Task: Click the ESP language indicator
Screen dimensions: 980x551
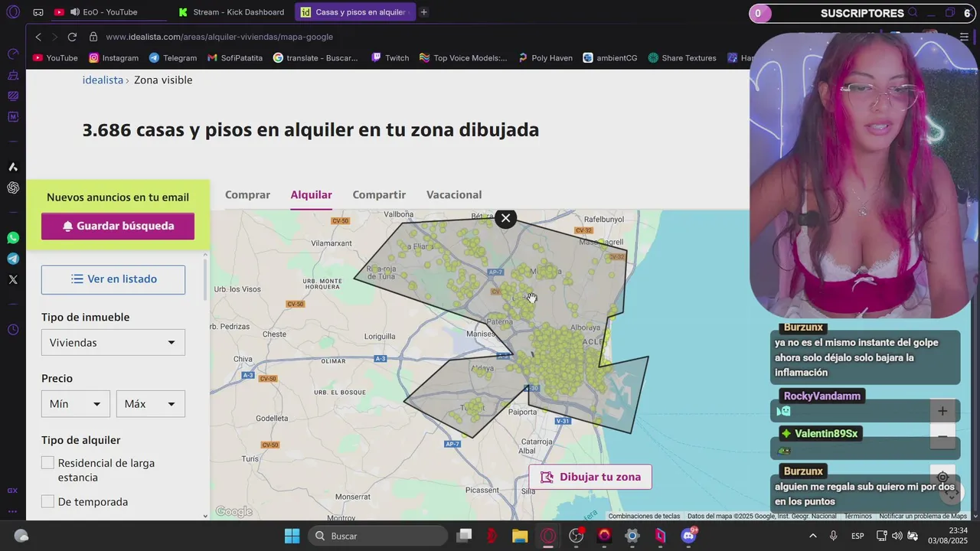Action: click(x=858, y=536)
